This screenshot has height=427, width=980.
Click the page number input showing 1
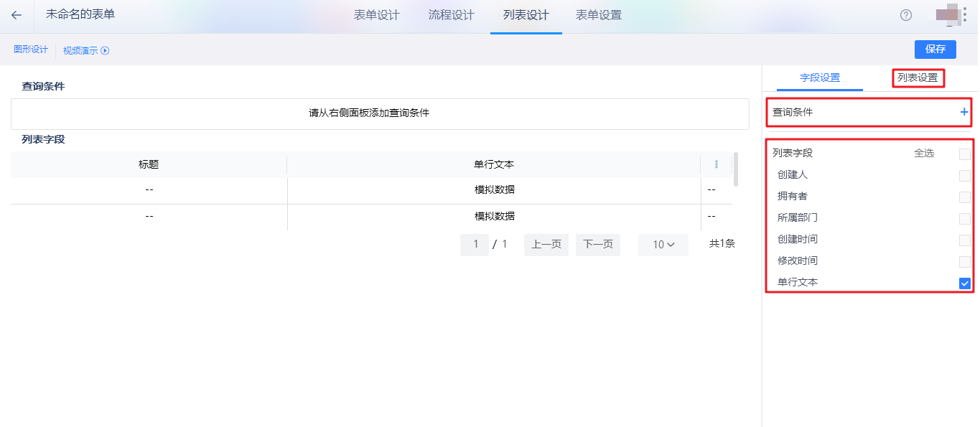[x=475, y=244]
